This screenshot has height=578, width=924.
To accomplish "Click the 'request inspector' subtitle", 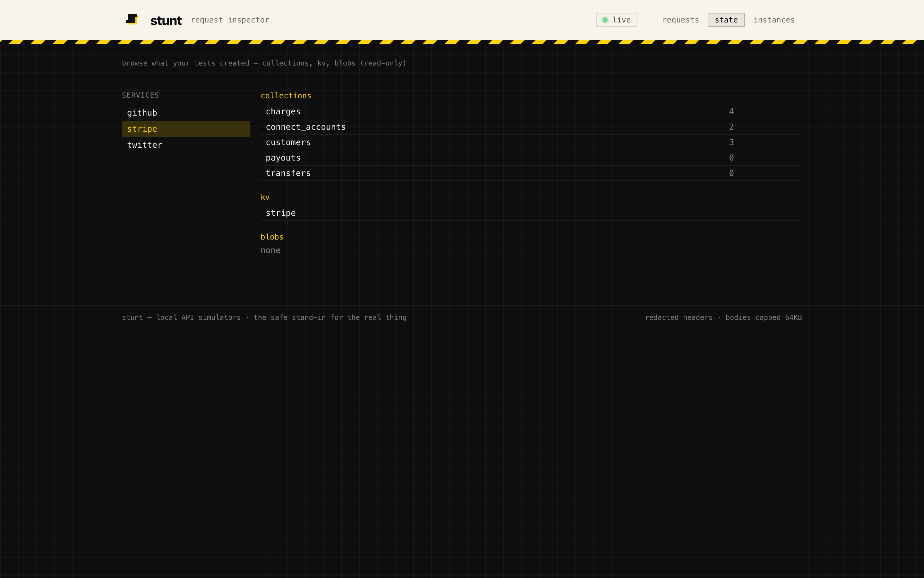I will tap(230, 20).
